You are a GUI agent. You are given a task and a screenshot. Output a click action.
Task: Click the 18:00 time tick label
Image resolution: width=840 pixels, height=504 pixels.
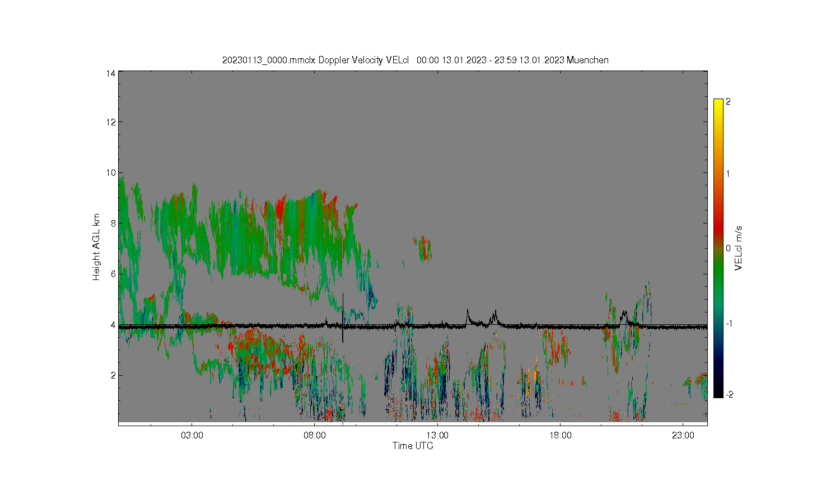pyautogui.click(x=560, y=435)
